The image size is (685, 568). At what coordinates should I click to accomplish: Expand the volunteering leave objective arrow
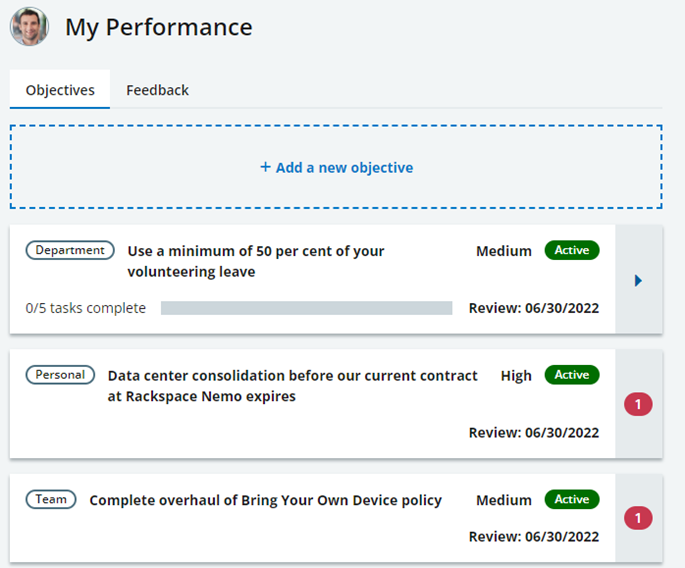tap(638, 280)
